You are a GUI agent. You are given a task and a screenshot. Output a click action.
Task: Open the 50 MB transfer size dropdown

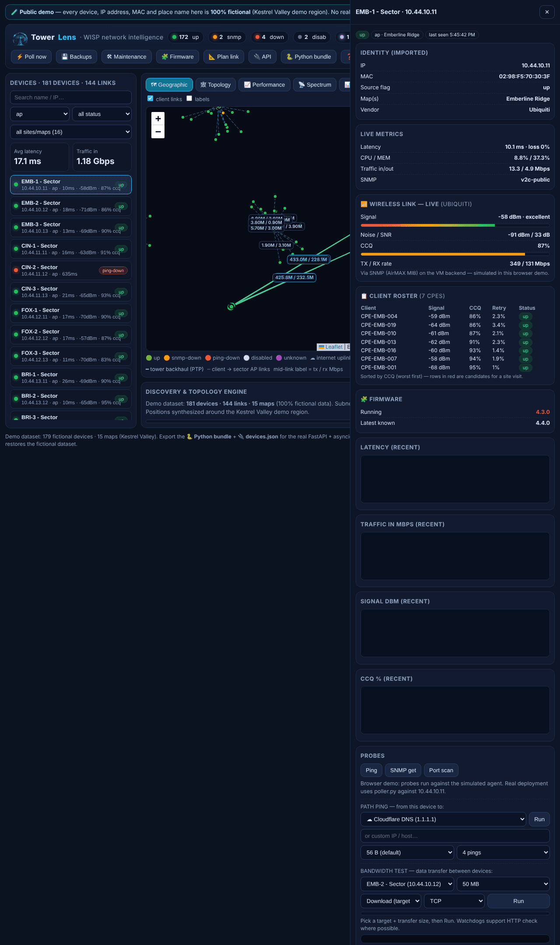[x=503, y=884]
